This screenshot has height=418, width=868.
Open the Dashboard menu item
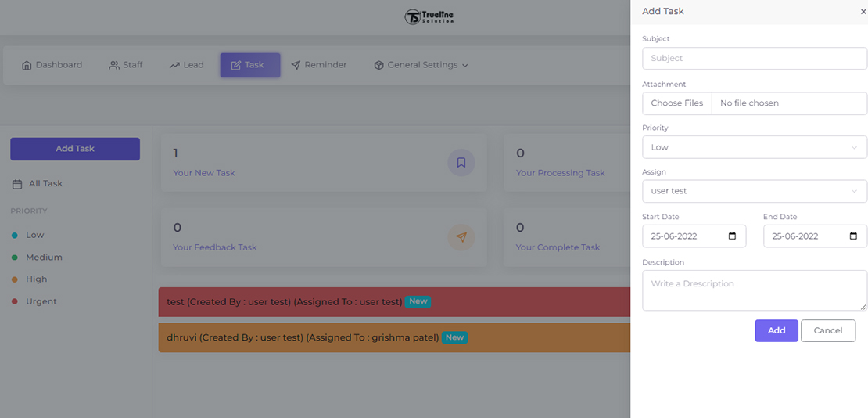click(x=52, y=66)
